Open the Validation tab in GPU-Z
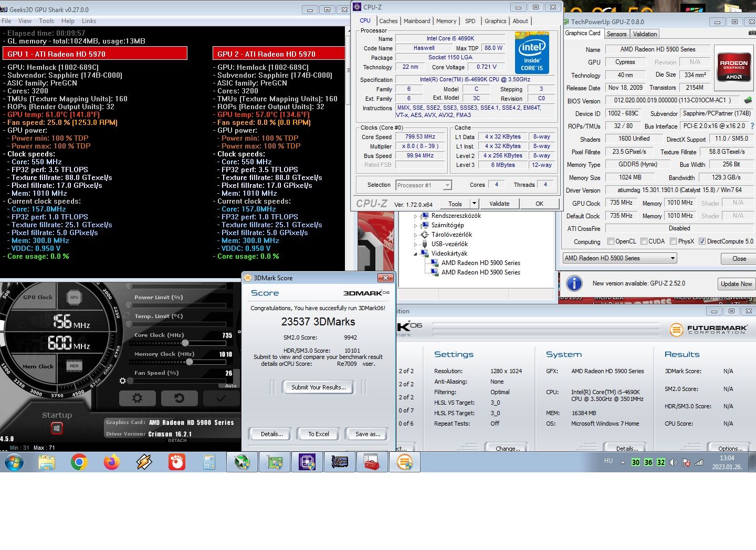Viewport: 756px width, 550px height. coord(645,34)
